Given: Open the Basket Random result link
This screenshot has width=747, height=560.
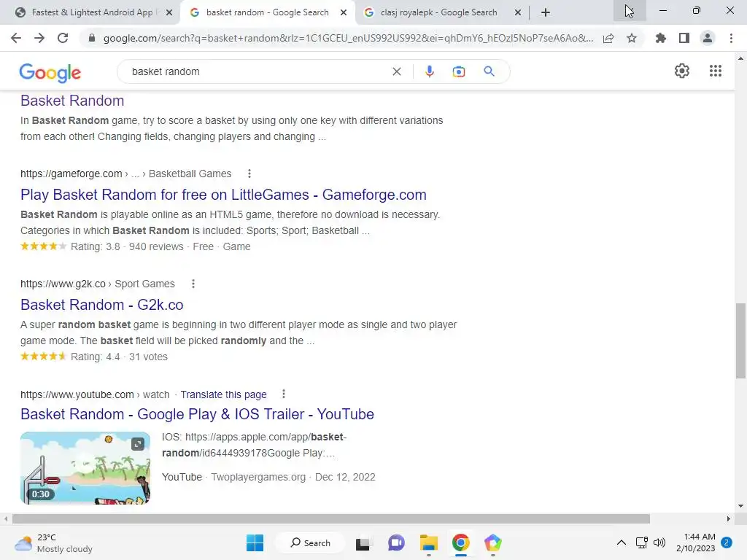Looking at the screenshot, I should 72,101.
